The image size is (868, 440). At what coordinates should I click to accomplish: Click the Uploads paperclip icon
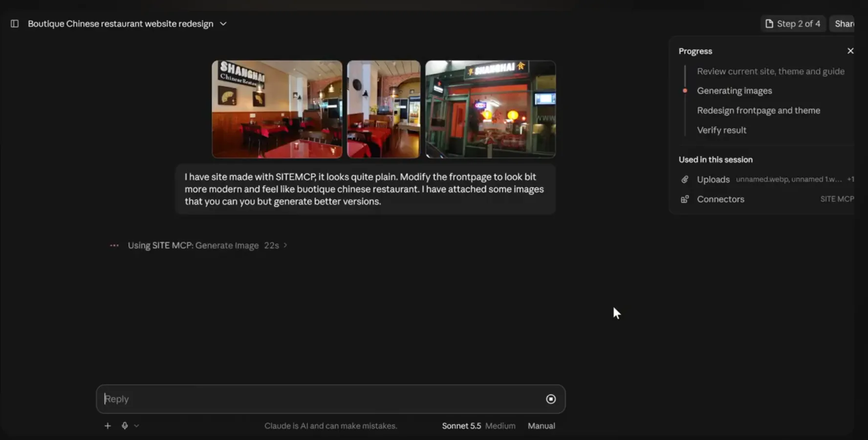[x=685, y=179]
